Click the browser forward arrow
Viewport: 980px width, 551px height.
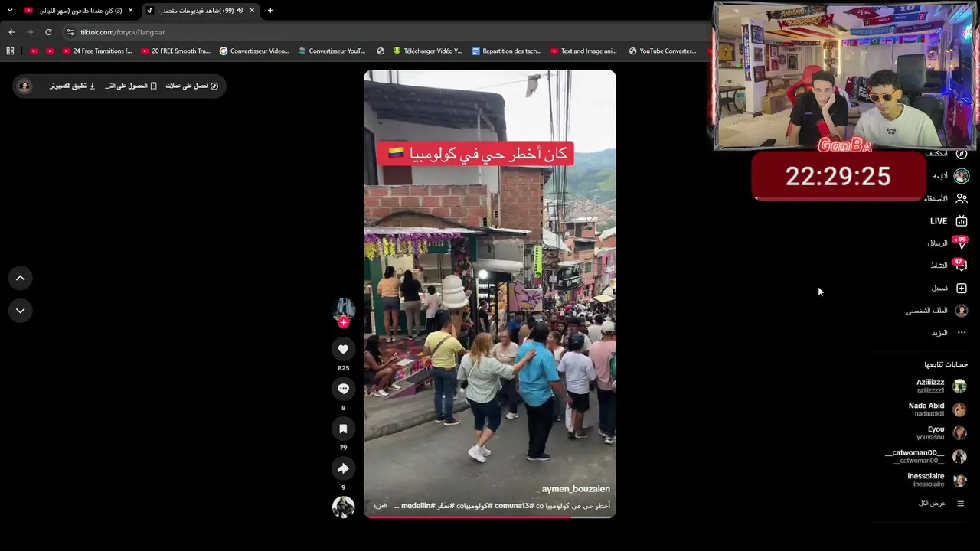[x=30, y=32]
